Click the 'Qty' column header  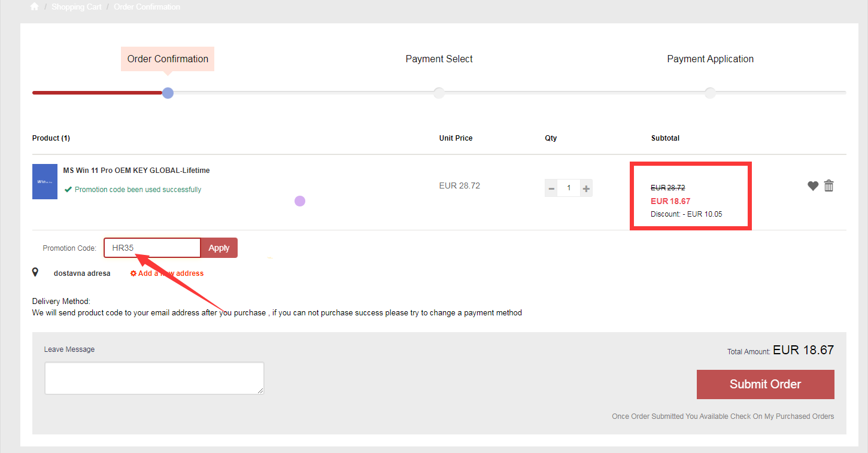(x=551, y=138)
